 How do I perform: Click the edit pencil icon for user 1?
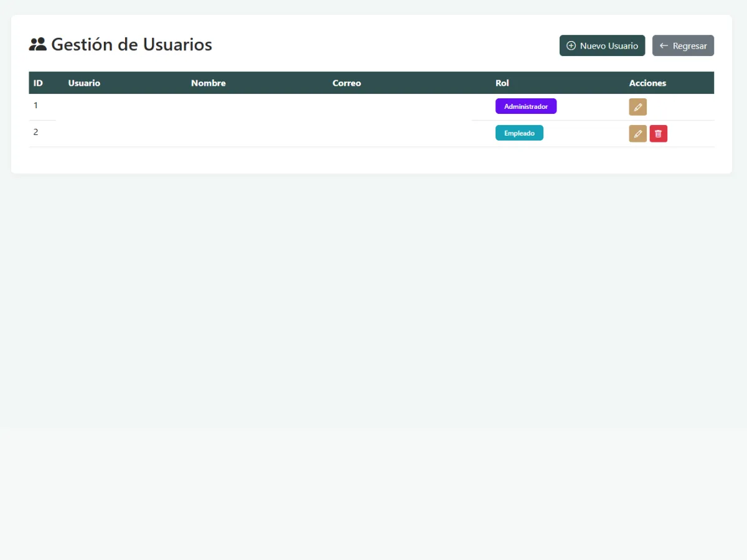(x=637, y=106)
